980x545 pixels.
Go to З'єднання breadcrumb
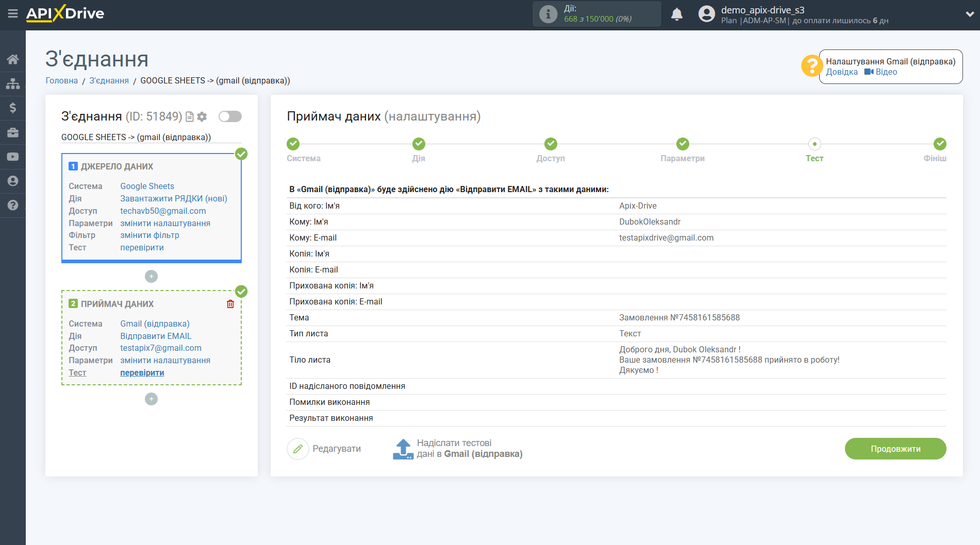109,80
